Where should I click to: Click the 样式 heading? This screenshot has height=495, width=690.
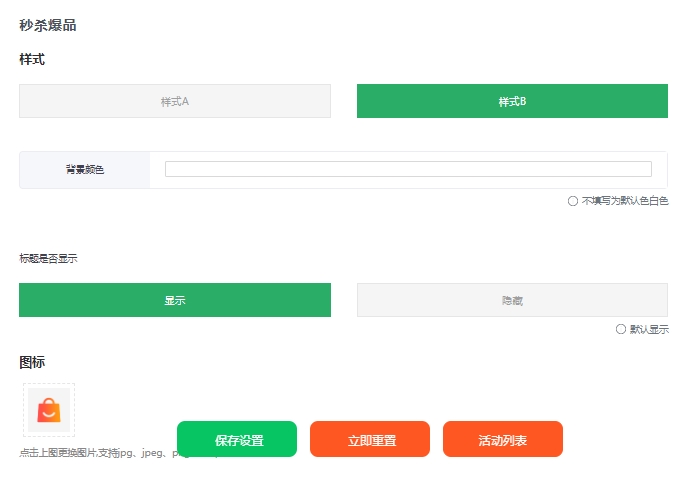32,60
